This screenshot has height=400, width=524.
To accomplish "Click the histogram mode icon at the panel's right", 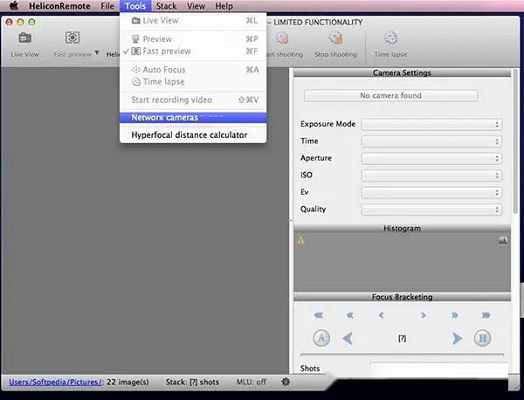I will 503,240.
